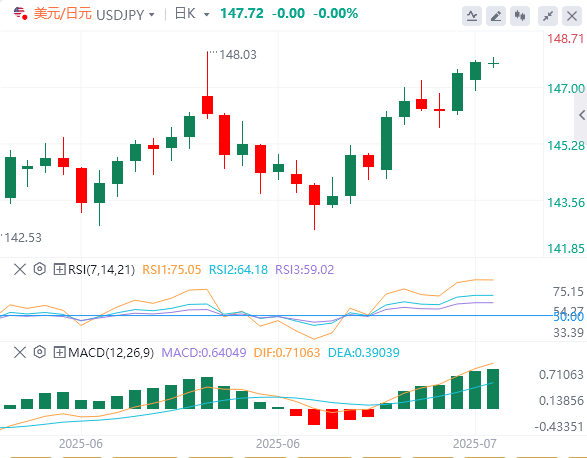Expand the right side panel chevron
The width and height of the screenshot is (587, 458).
(581, 115)
